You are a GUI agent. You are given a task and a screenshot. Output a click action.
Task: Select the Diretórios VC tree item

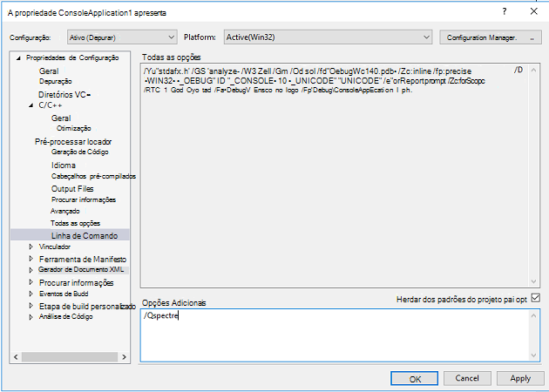(x=64, y=94)
